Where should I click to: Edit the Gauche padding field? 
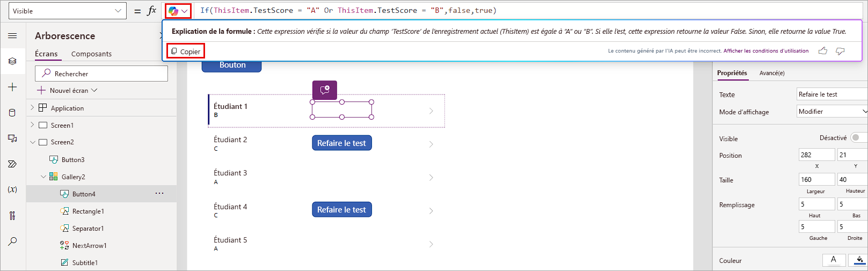pyautogui.click(x=816, y=227)
